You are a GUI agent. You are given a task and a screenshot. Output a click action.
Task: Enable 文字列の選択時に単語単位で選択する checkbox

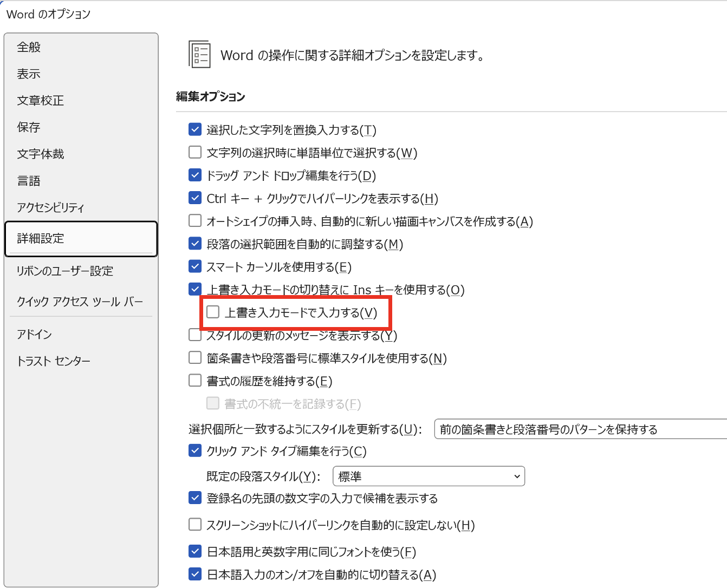[195, 152]
